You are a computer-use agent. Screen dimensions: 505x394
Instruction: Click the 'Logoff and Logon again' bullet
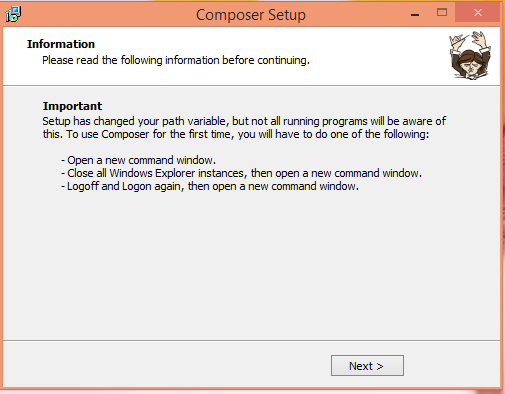coord(210,186)
